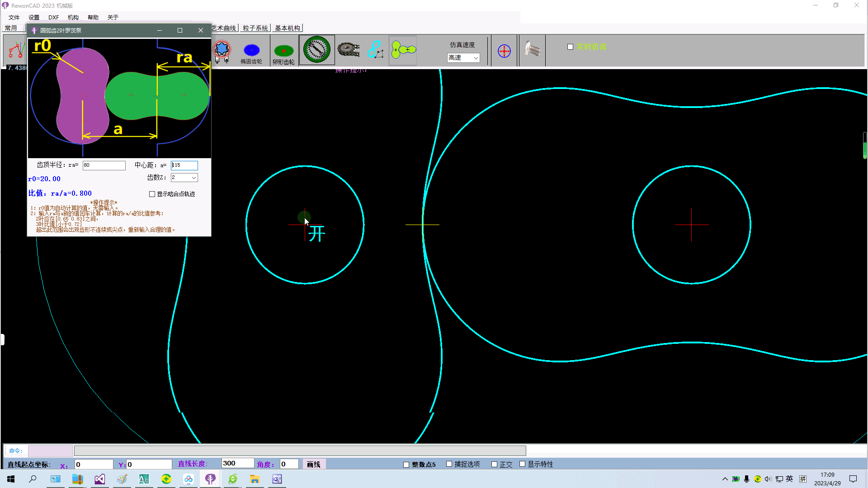Open the chain sprocket tool

[348, 50]
